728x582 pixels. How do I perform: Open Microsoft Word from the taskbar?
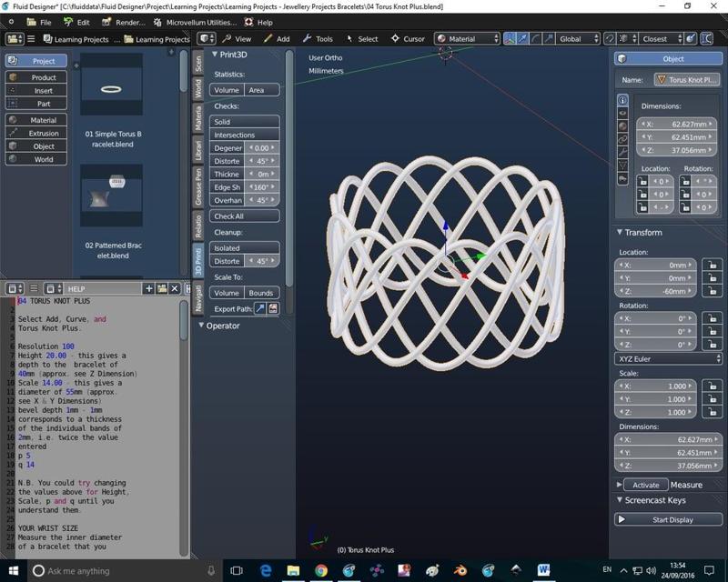543,570
